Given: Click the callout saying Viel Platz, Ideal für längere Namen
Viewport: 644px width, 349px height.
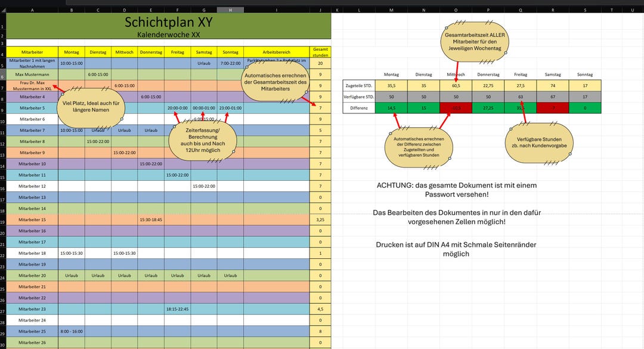Looking at the screenshot, I should (x=91, y=107).
